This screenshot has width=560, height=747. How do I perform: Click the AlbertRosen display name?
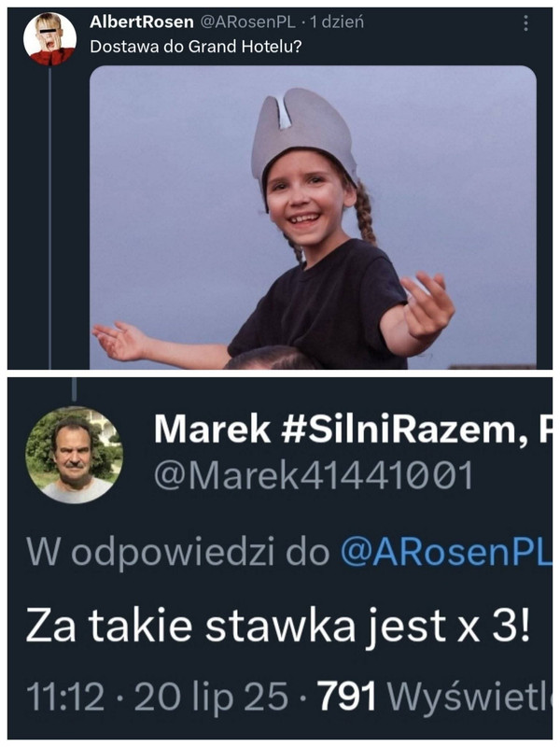142,21
